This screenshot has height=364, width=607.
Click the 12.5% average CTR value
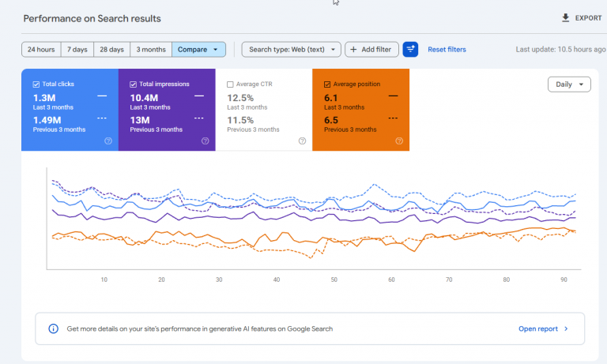click(x=240, y=98)
